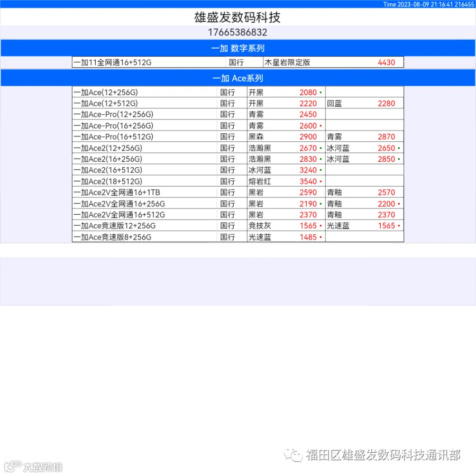Click the "木星岩限定版" color cell
Viewport: 476px width, 476px height.
[287, 62]
